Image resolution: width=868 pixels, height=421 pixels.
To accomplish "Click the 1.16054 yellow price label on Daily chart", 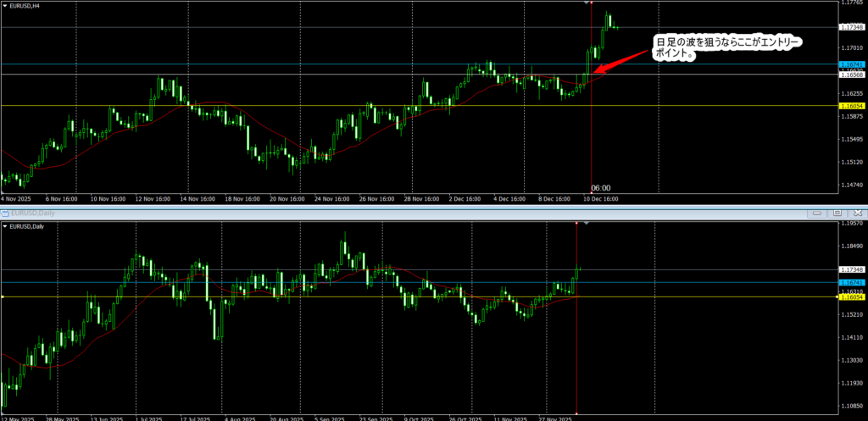I will [851, 297].
